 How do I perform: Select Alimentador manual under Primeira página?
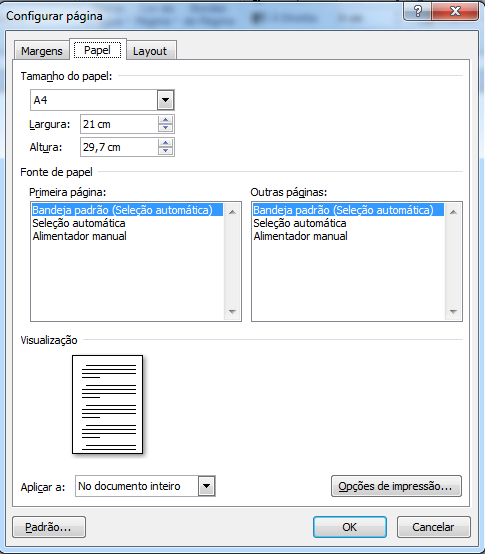(79, 236)
